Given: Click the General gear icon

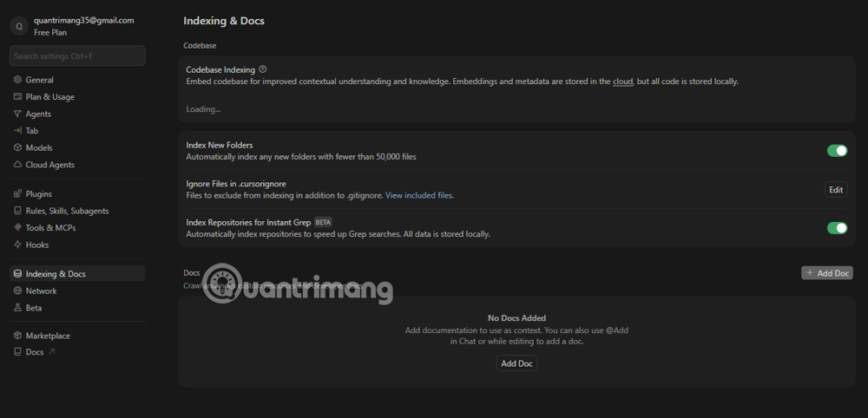Looking at the screenshot, I should tap(17, 80).
